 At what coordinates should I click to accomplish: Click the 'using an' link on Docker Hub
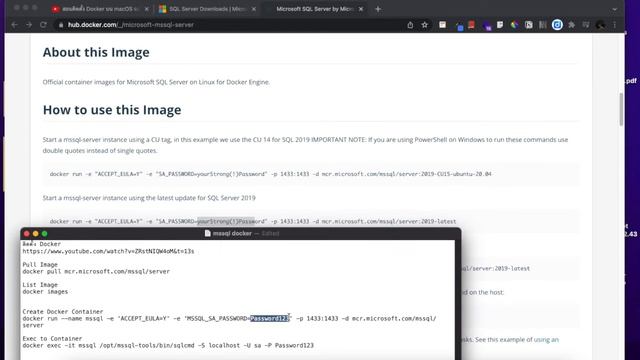(x=546, y=339)
